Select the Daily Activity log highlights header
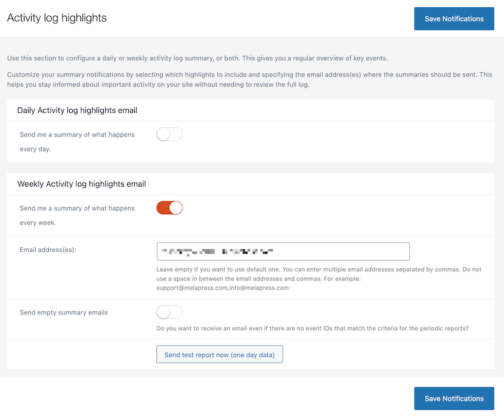 pos(78,110)
